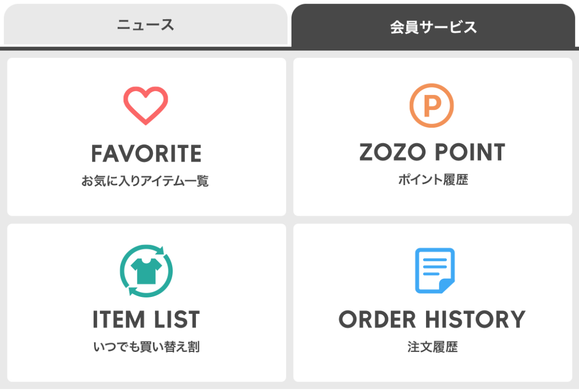579x392 pixels.
Task: Open the FAVORITE heading link
Action: (146, 154)
